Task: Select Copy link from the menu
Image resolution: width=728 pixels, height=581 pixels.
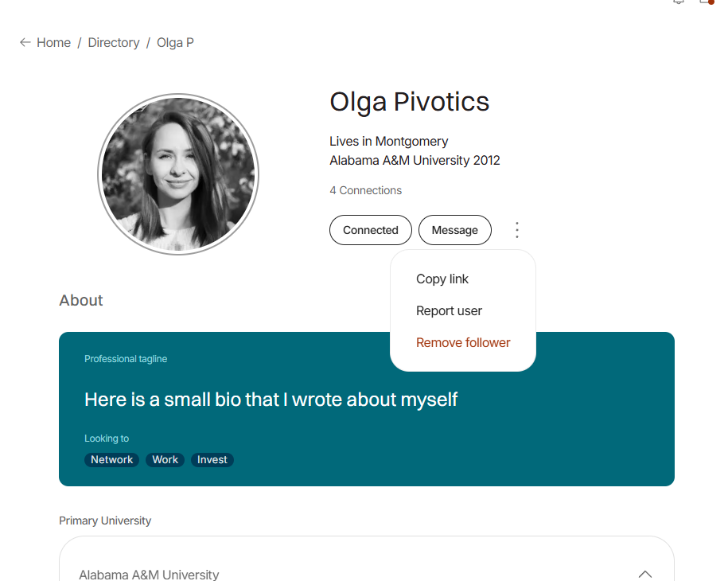Action: point(442,279)
